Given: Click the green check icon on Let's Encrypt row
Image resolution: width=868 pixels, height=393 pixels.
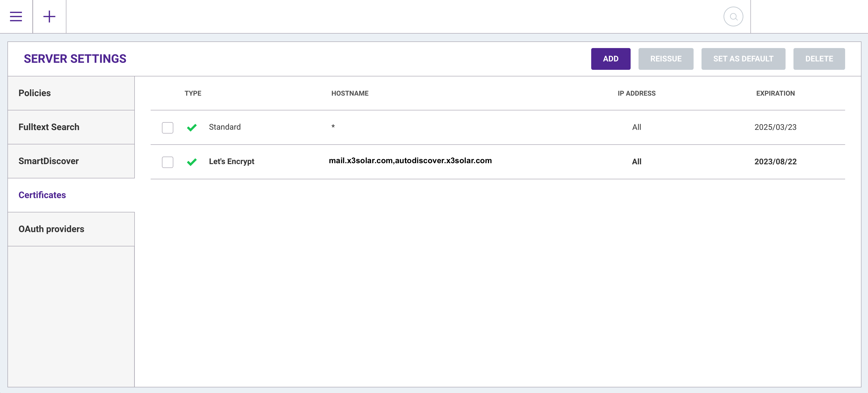Looking at the screenshot, I should 192,162.
